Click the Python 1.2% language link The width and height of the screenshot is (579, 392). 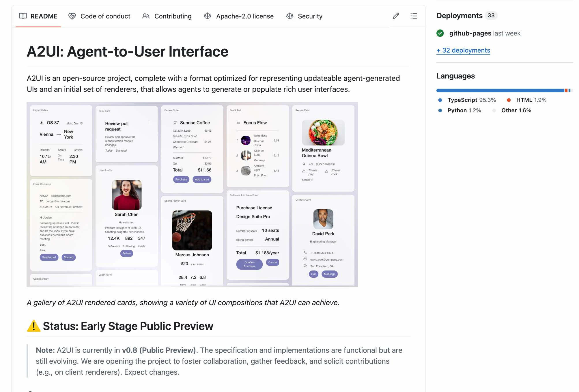[x=464, y=110]
